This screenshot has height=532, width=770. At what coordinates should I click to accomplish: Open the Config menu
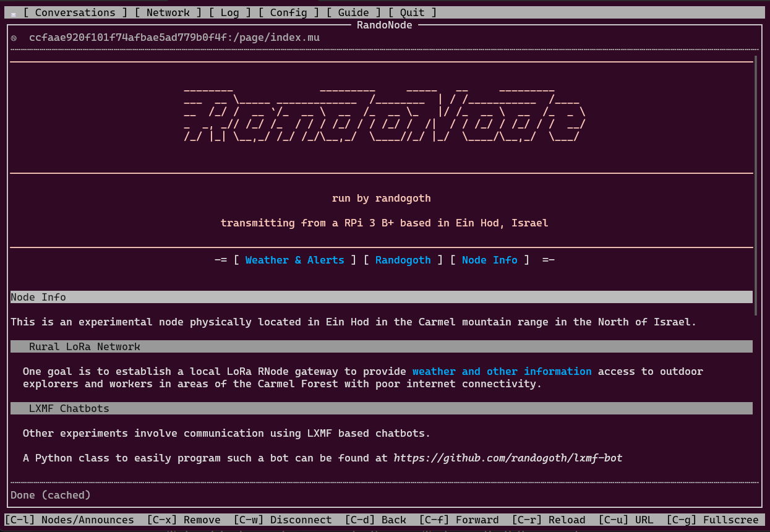289,12
